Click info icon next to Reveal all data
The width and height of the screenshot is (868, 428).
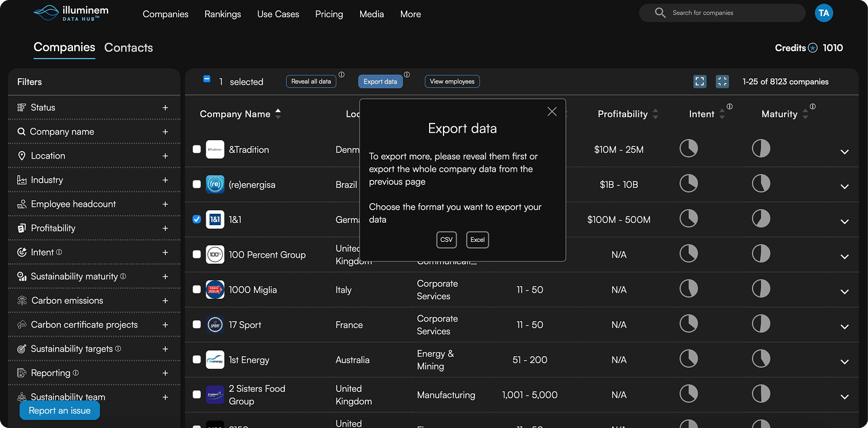pos(341,75)
